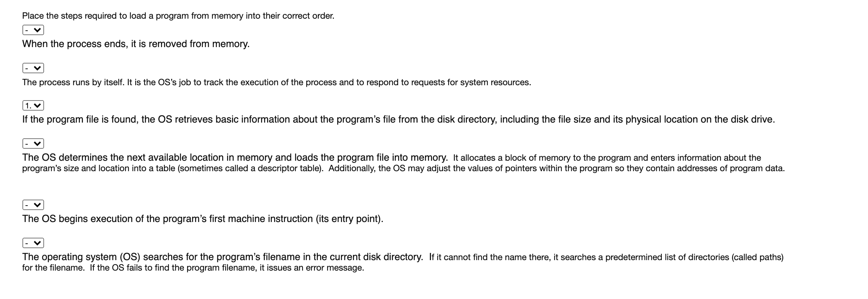Click the chevron above the entry point step

pos(38,205)
